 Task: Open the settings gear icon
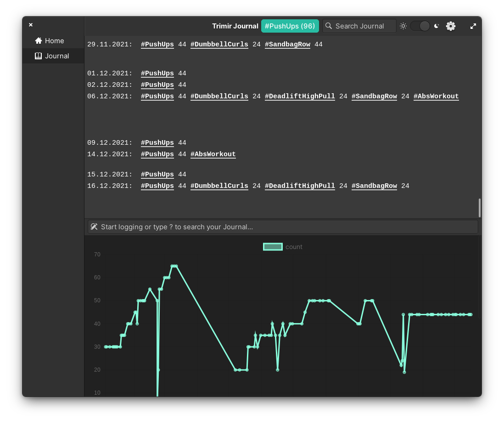(451, 26)
